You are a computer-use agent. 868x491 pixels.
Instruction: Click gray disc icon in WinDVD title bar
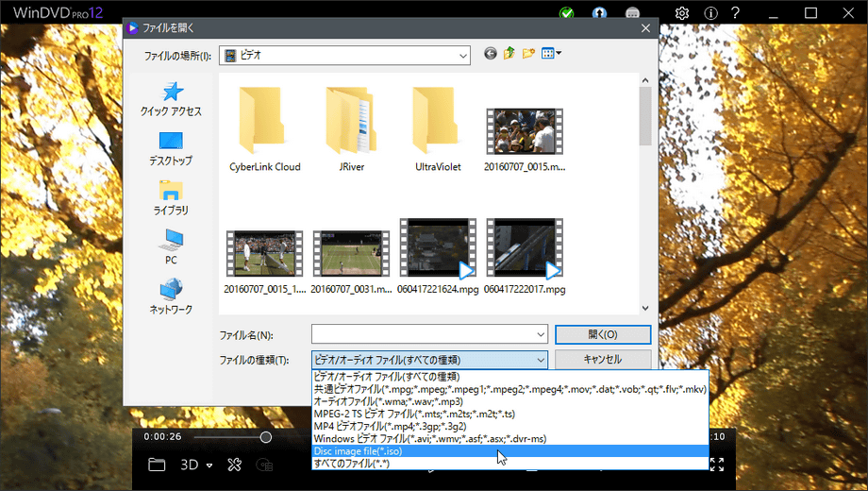[632, 12]
